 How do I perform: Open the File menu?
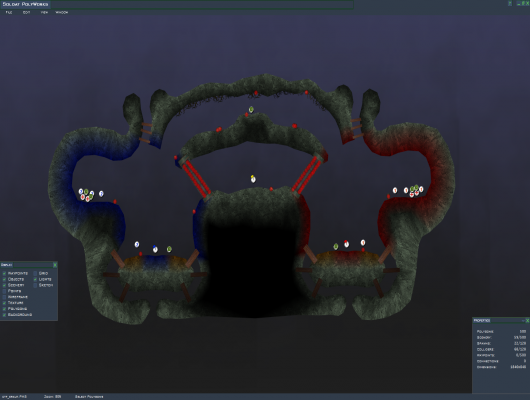coord(9,13)
